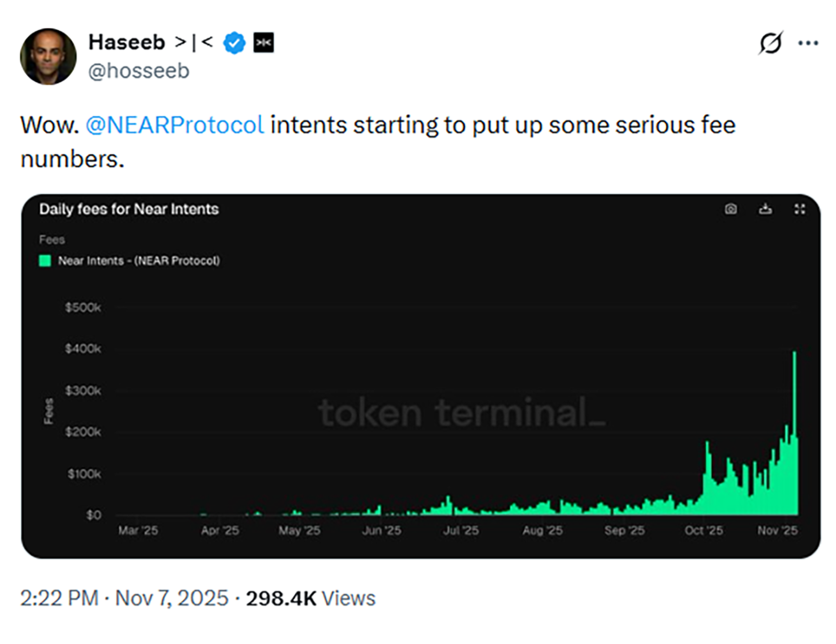The image size is (836, 644).
Task: Click the 298.4K Views count
Action: (x=311, y=598)
